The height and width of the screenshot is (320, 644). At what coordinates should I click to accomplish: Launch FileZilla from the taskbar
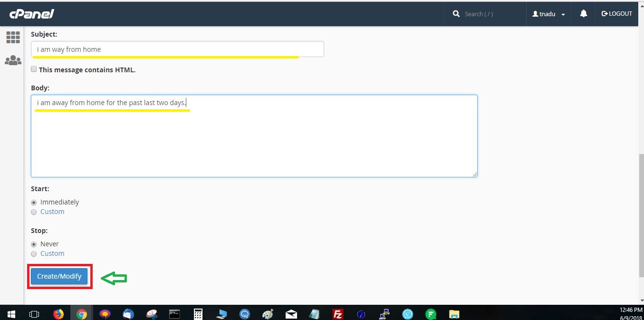(x=338, y=314)
